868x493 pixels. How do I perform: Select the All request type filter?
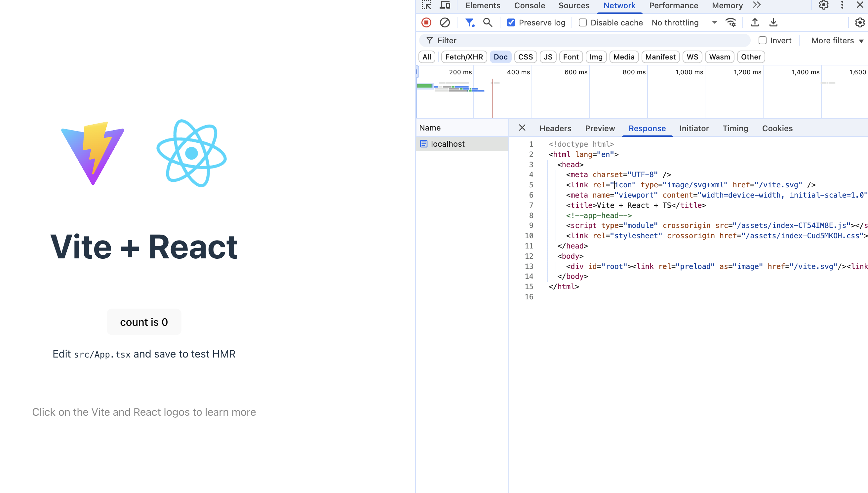point(427,57)
